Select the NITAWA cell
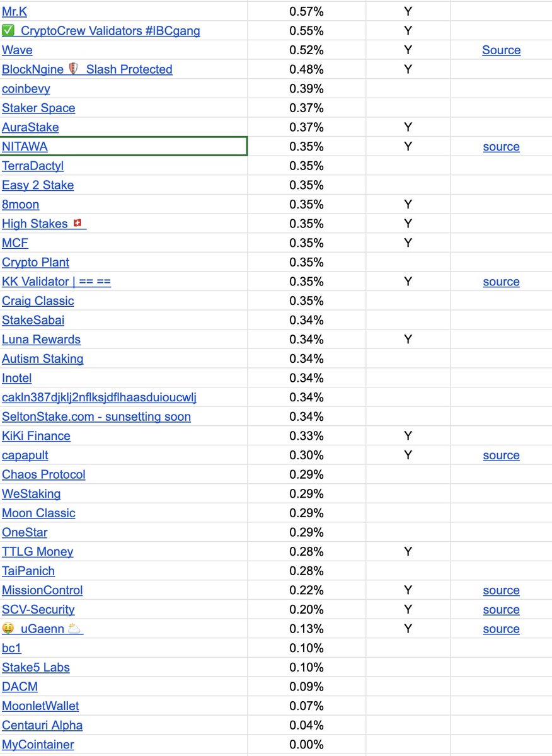552x756 pixels. (124, 146)
